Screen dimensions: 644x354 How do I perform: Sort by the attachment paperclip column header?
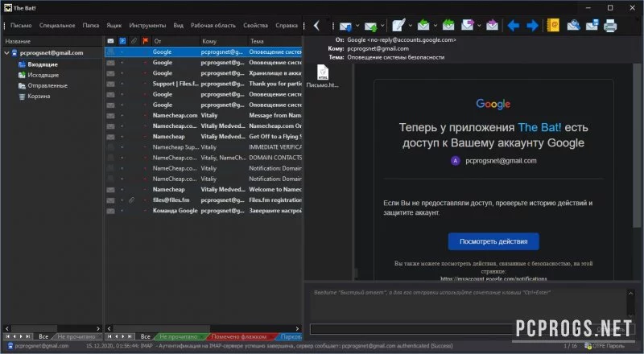[x=134, y=41]
